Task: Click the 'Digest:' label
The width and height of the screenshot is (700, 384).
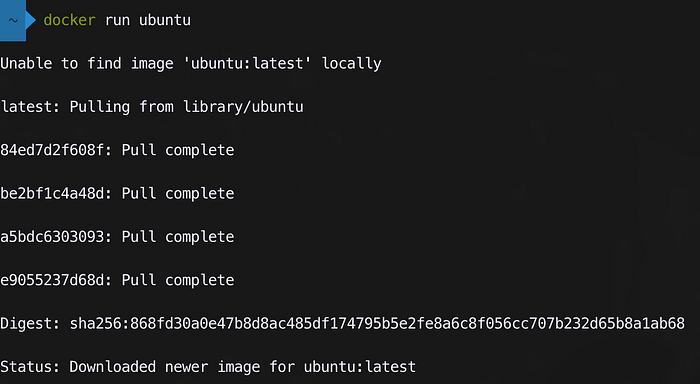Action: click(30, 323)
